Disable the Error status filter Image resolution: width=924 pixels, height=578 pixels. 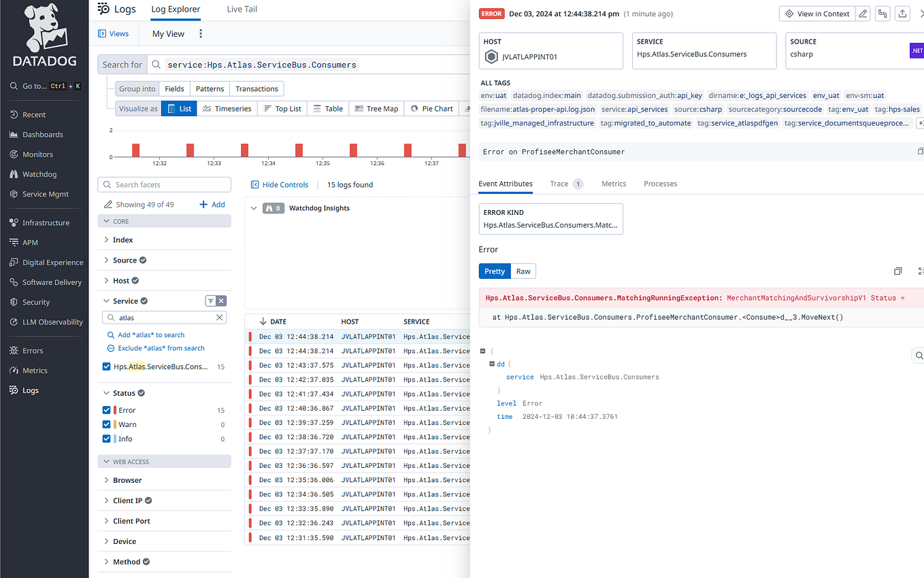(106, 409)
